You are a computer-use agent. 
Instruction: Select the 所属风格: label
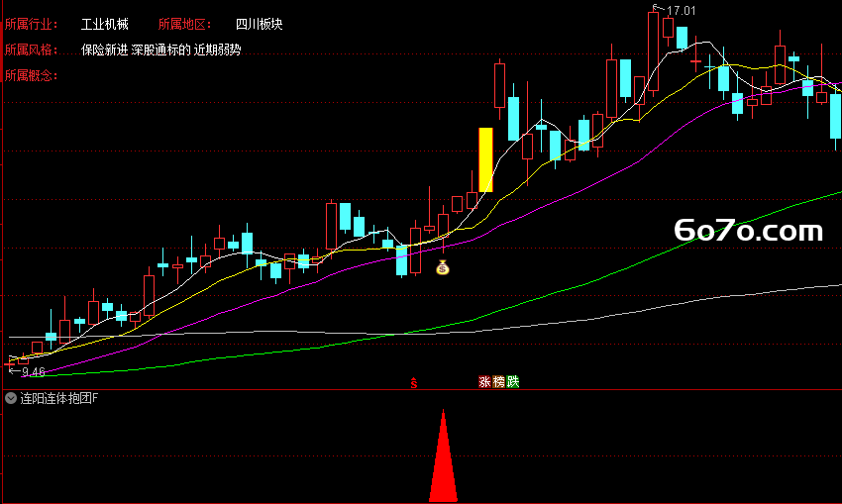pyautogui.click(x=31, y=50)
